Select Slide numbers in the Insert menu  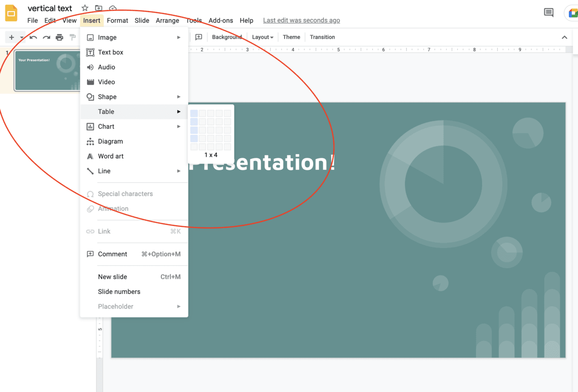[x=134, y=292]
